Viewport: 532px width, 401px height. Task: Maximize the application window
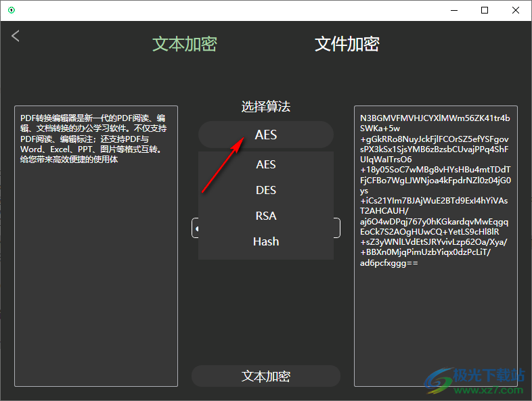pos(485,11)
